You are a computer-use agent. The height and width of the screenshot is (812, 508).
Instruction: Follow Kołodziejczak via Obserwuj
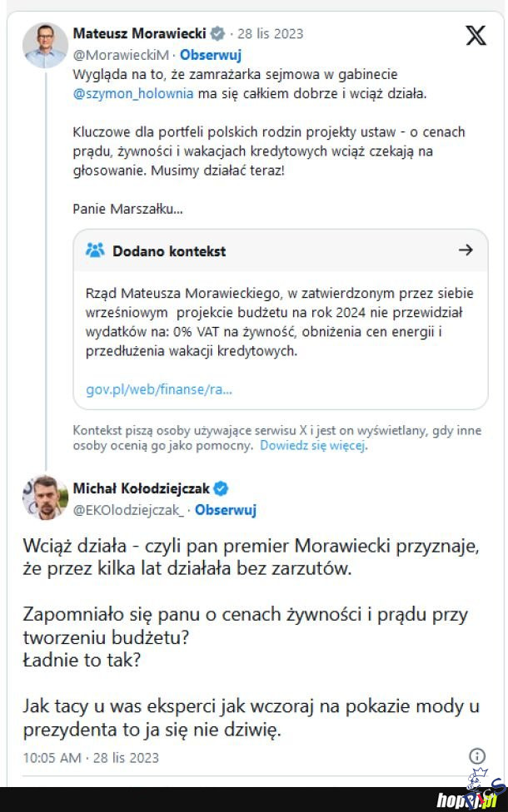[x=226, y=510]
